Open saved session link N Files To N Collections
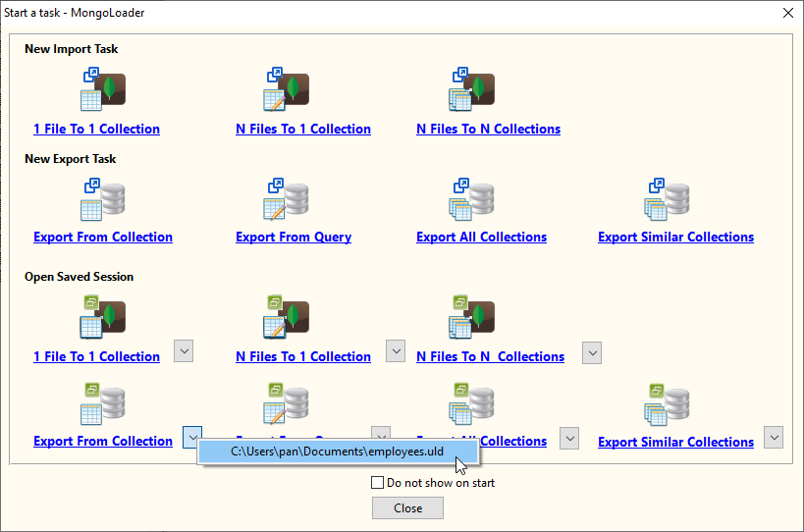Image resolution: width=804 pixels, height=532 pixels. (x=490, y=356)
